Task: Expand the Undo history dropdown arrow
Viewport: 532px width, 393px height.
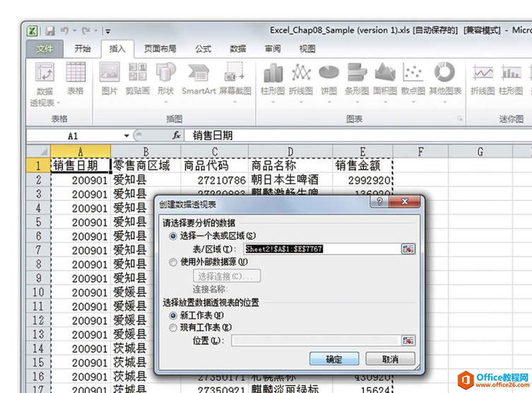Action: 74,31
